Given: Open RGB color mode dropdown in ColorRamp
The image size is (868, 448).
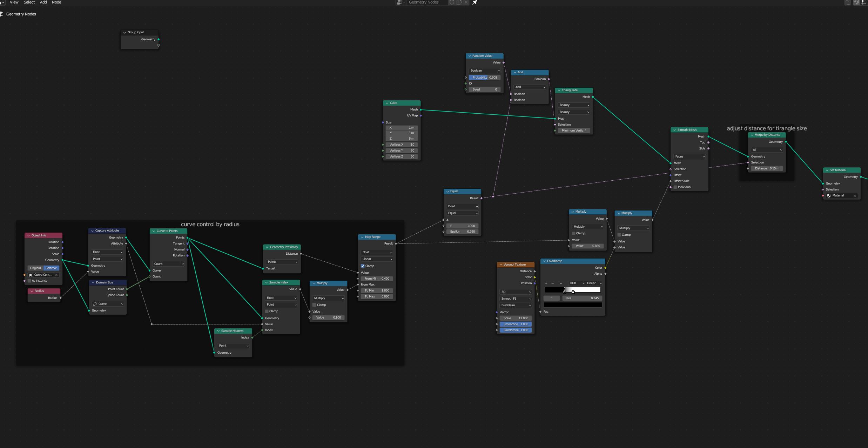Looking at the screenshot, I should [x=577, y=283].
